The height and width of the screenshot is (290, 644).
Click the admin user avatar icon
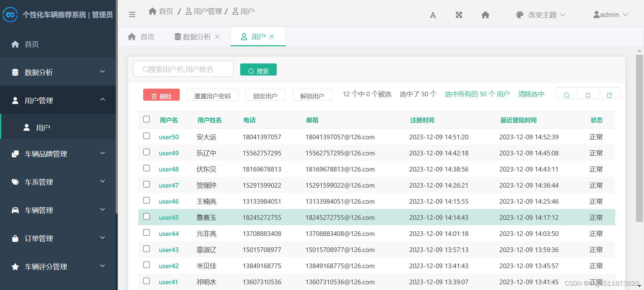tap(596, 15)
